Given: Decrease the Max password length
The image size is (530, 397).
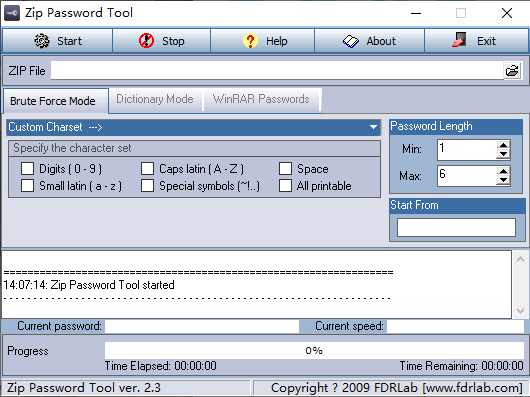Looking at the screenshot, I should point(503,180).
